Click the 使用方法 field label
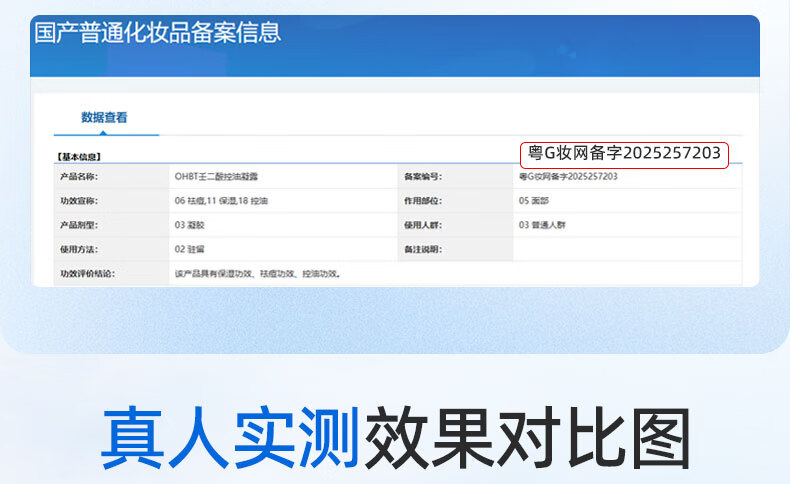Screen dimensions: 790x484 [x=79, y=249]
